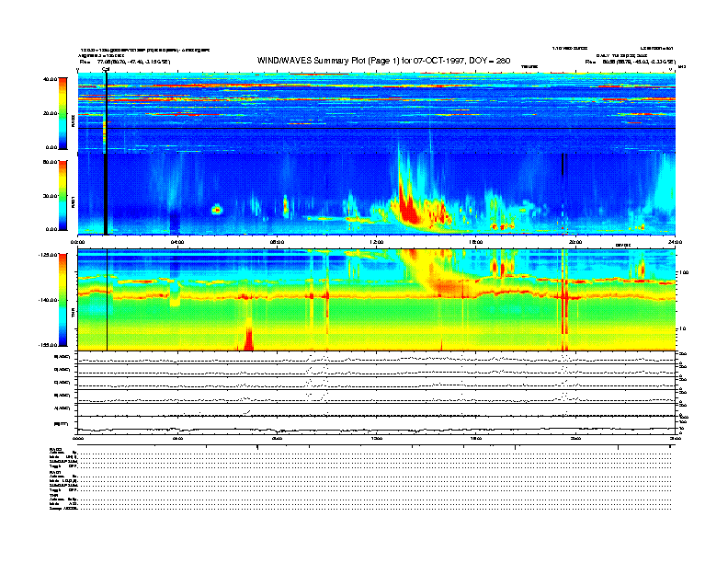Screen dimensions: 728x563
Task: Click the 12:00 label on bottom time axis
Action: pyautogui.click(x=377, y=439)
